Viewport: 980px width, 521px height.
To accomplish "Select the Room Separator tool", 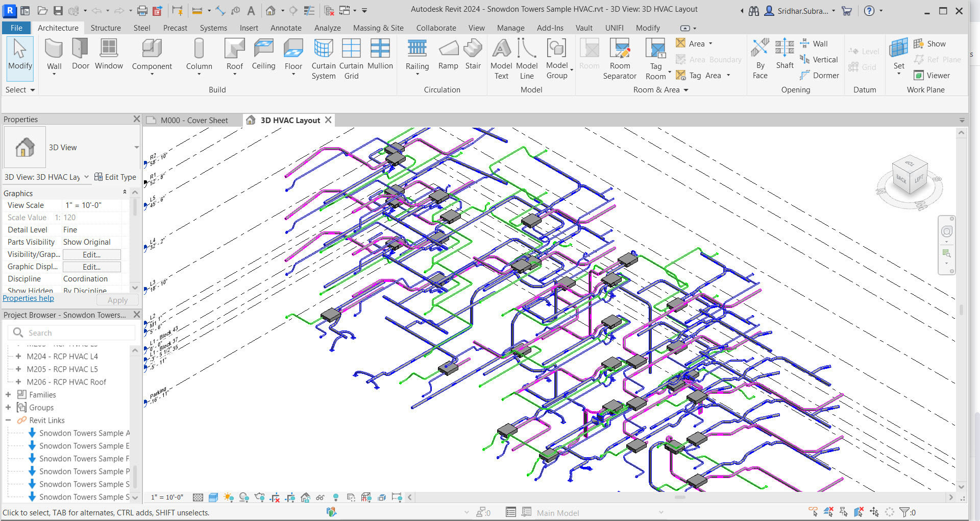I will click(620, 59).
